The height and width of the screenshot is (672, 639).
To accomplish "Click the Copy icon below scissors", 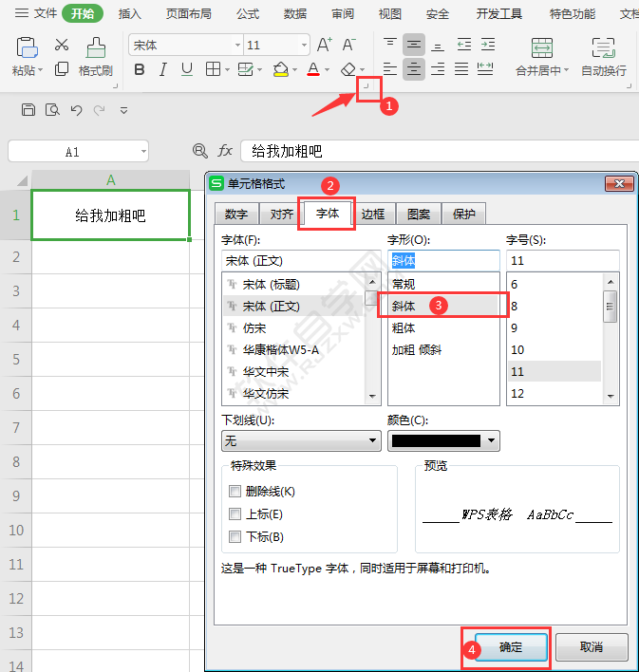I will [62, 68].
